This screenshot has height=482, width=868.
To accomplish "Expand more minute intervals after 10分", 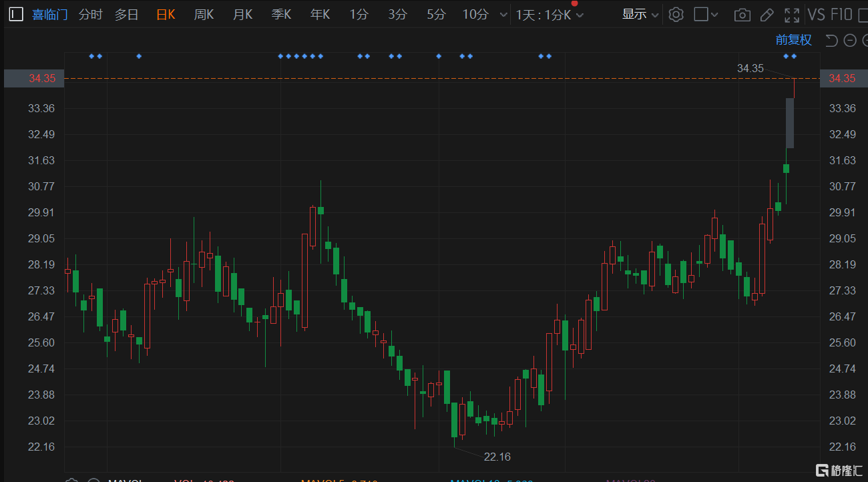I will [x=502, y=15].
